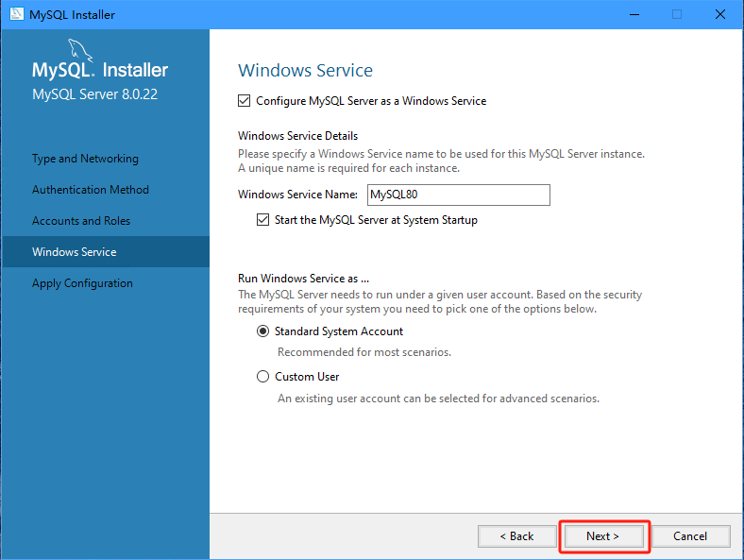Image resolution: width=744 pixels, height=560 pixels.
Task: Click the 'Windows Service Details' label
Action: click(298, 136)
